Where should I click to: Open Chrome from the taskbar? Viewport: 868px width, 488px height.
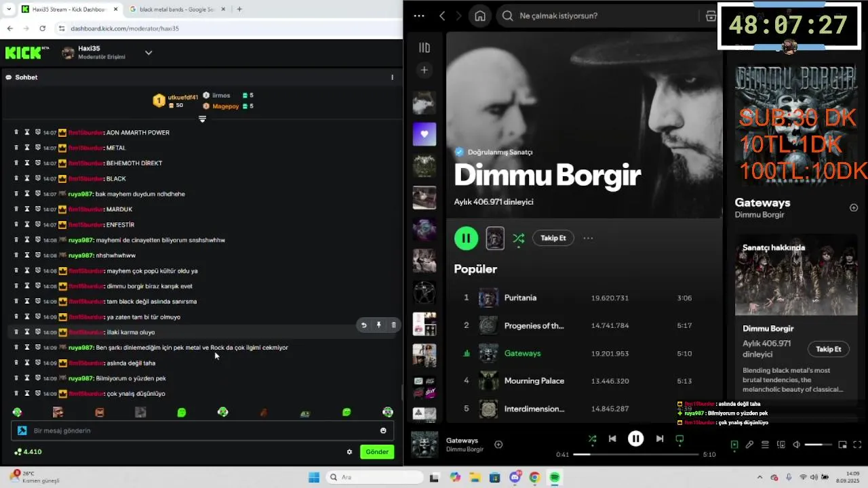pos(534,477)
